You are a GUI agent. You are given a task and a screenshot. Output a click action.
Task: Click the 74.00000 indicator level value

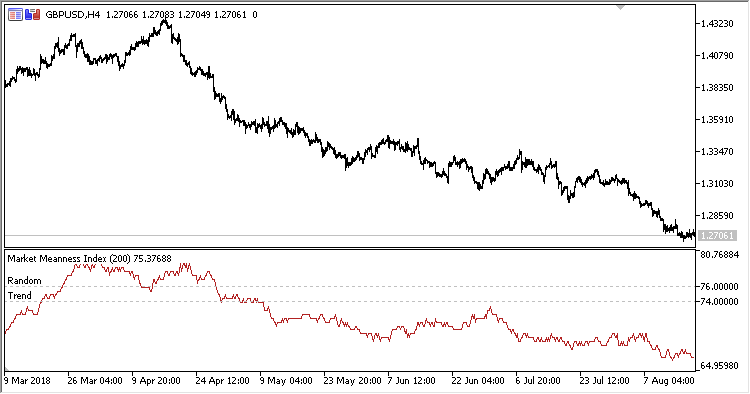tap(719, 302)
